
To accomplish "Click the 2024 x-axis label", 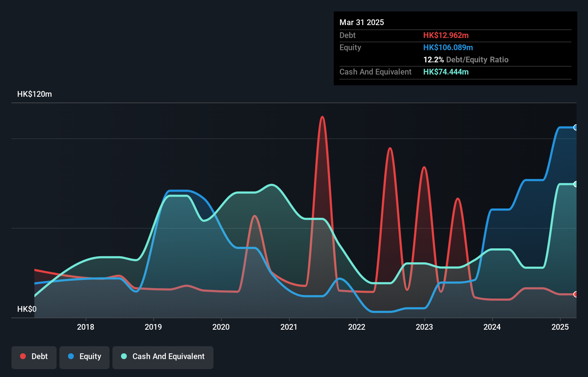I will 492,327.
